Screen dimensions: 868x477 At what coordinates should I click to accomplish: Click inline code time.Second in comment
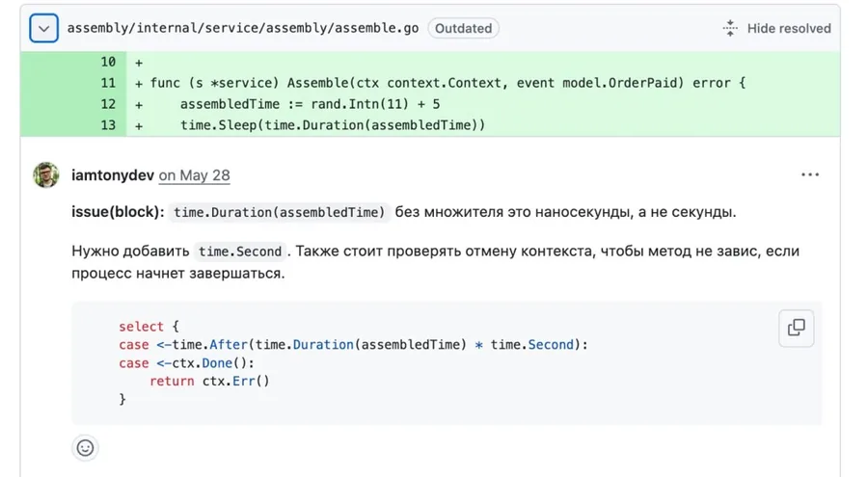tap(240, 252)
